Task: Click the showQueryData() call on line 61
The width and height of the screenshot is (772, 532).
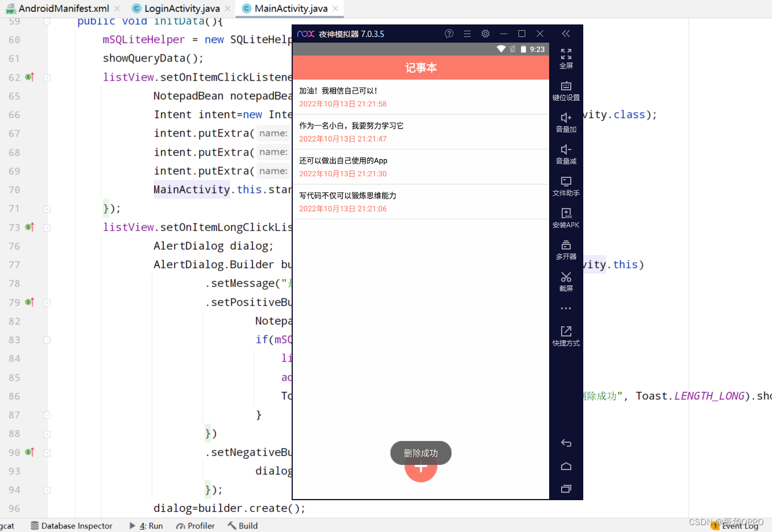Action: [153, 58]
